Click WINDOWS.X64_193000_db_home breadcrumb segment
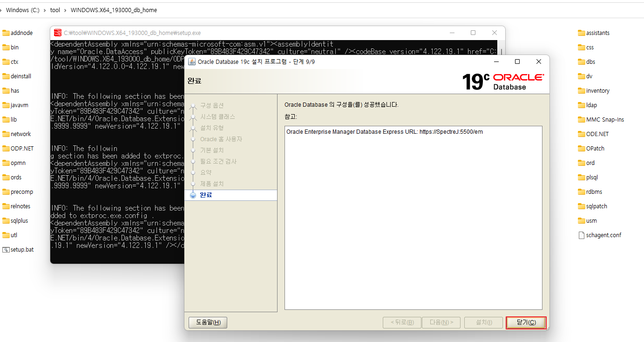 (x=114, y=10)
